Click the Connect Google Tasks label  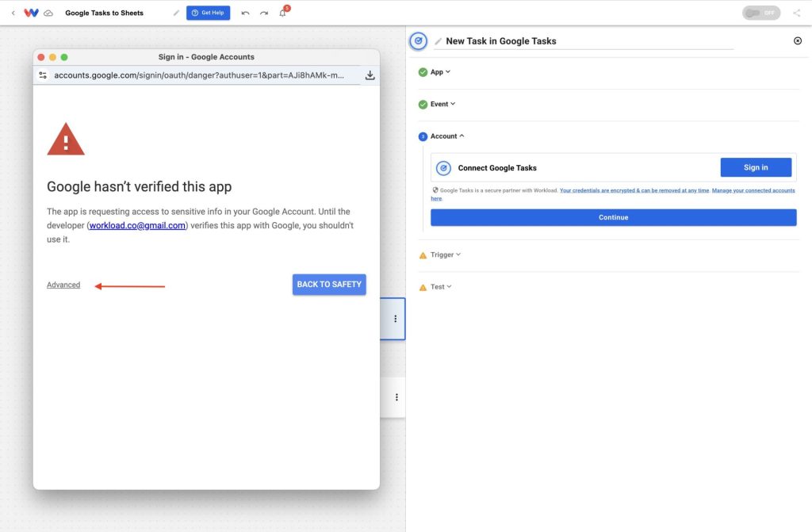(x=497, y=168)
